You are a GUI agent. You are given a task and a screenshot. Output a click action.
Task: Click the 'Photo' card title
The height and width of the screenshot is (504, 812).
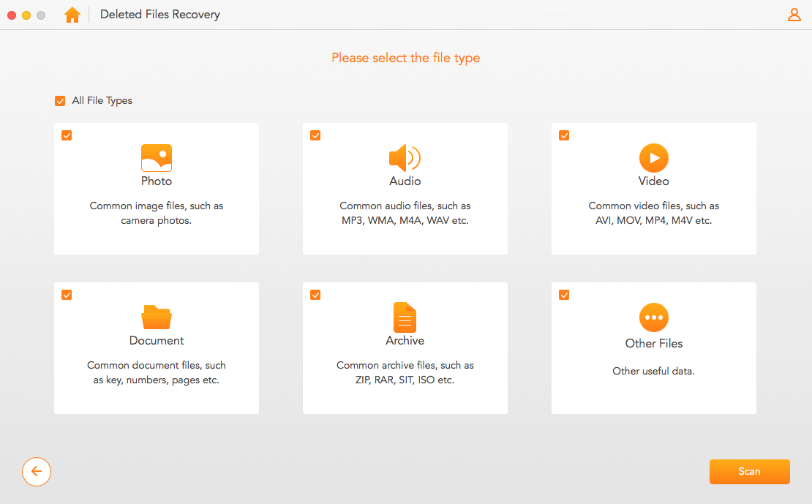click(x=157, y=181)
